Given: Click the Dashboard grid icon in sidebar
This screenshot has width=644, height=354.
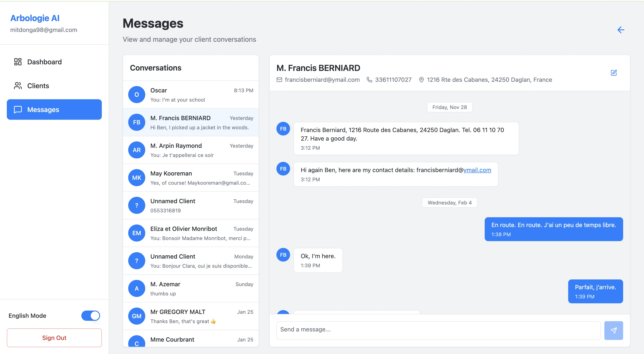Looking at the screenshot, I should point(18,62).
